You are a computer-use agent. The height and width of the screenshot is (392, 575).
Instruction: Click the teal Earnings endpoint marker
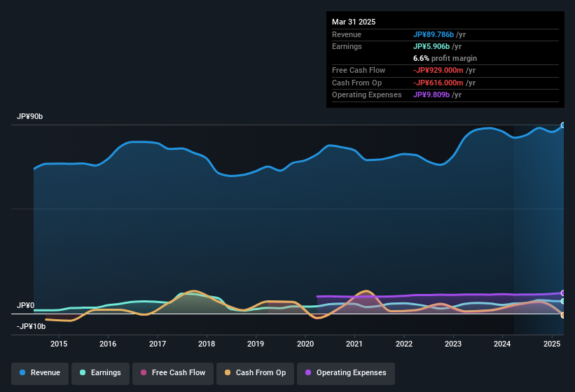(x=563, y=301)
